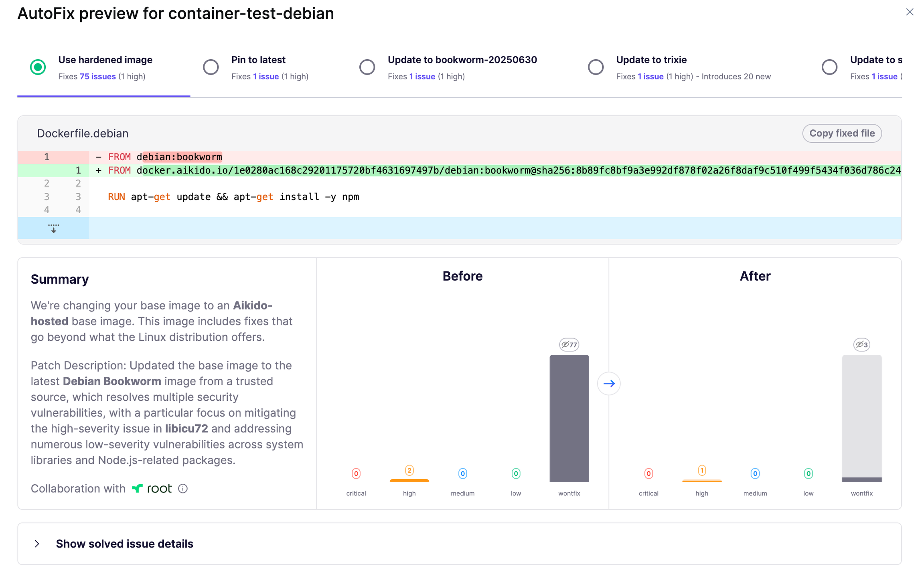924x584 pixels.
Task: Click the hidden 3 wontfix badge in After
Action: pos(861,345)
